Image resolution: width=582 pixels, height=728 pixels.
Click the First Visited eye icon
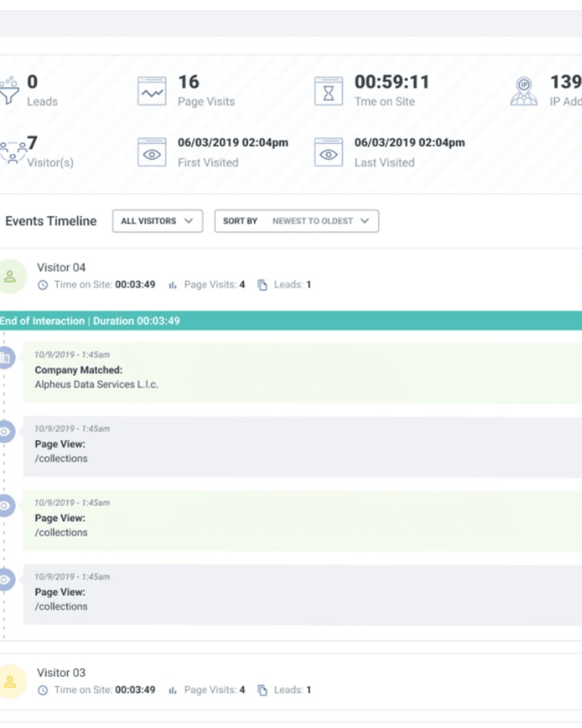152,153
